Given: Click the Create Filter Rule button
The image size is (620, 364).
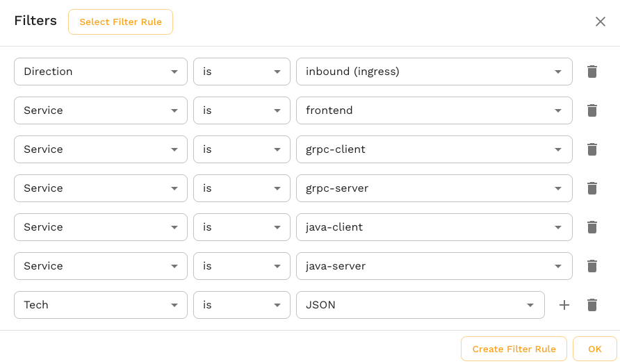Looking at the screenshot, I should point(514,349).
